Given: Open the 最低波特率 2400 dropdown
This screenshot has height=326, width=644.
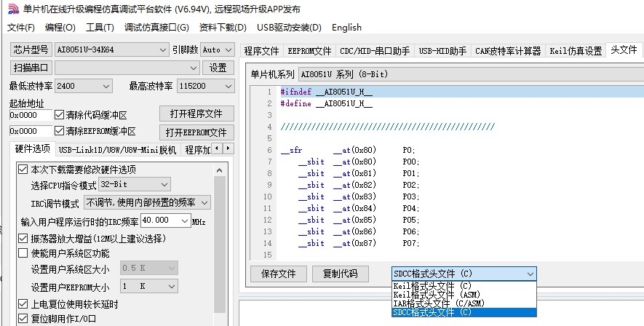Looking at the screenshot, I should (84, 86).
